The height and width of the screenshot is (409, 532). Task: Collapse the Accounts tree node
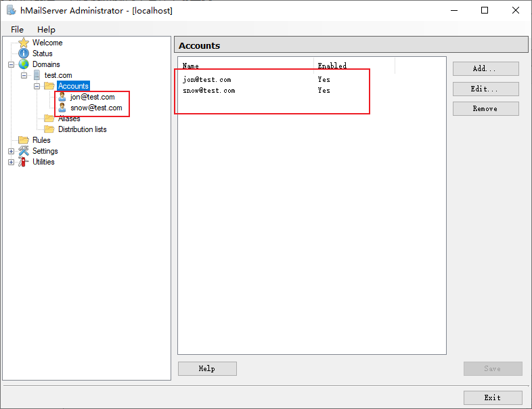pos(37,86)
